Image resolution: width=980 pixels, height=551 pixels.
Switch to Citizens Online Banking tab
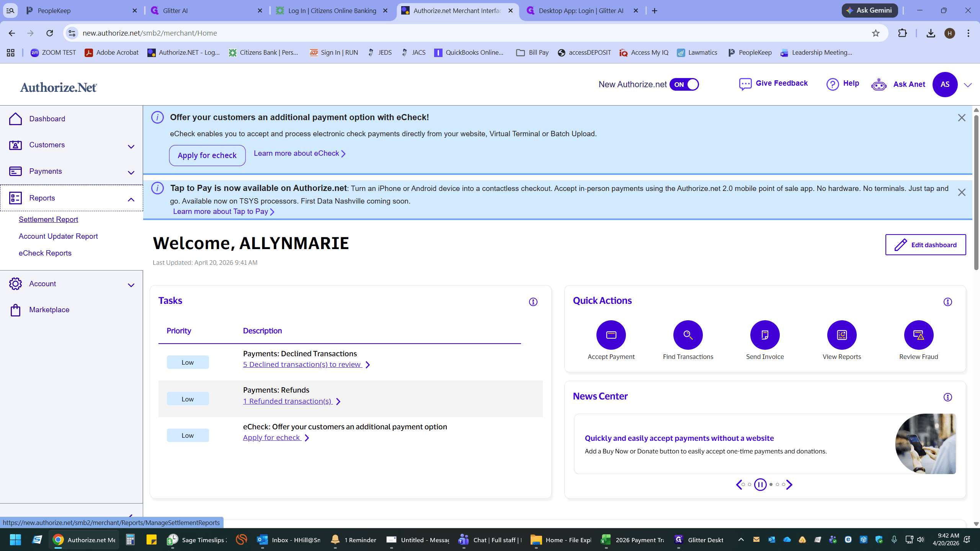point(332,11)
